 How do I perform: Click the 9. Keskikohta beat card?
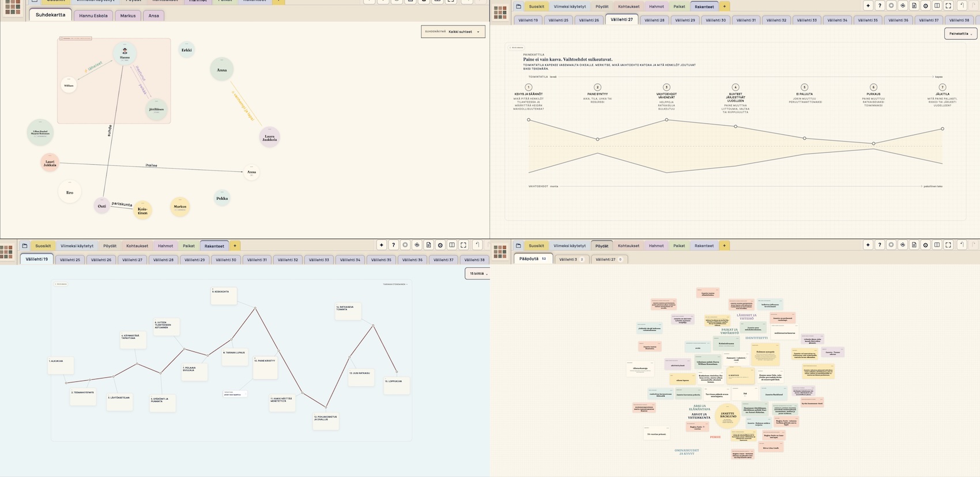pos(224,296)
